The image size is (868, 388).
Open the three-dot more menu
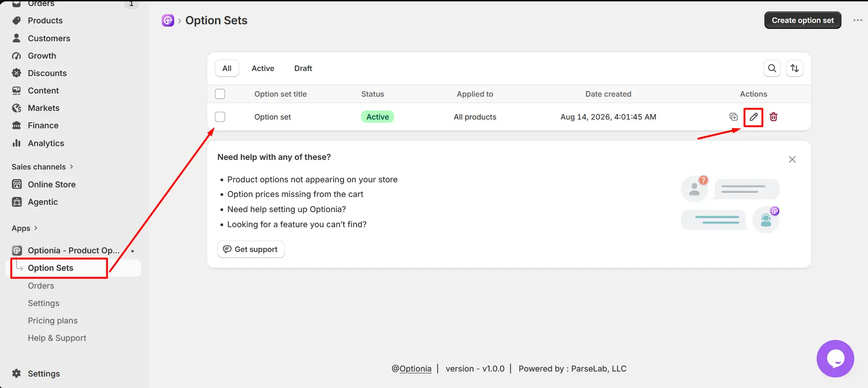(858, 20)
